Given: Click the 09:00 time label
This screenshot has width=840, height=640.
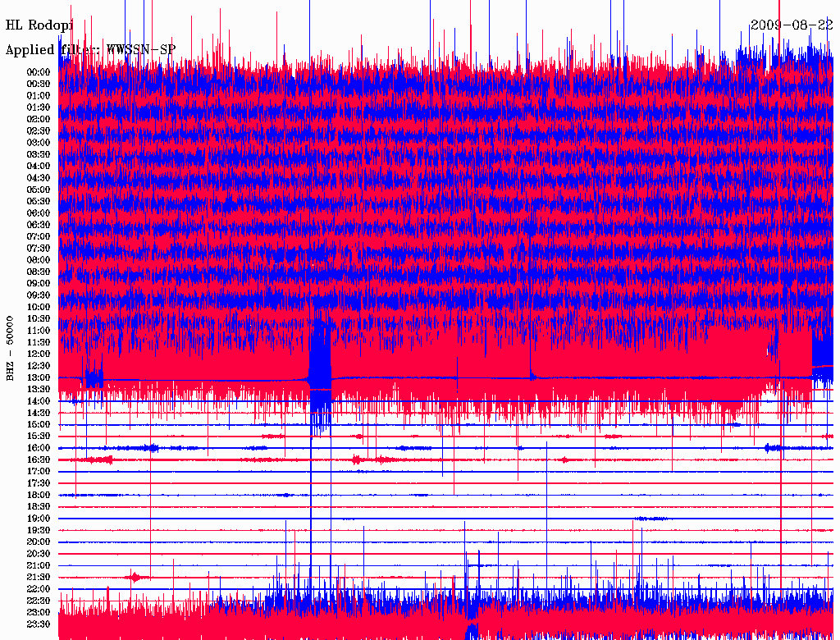Looking at the screenshot, I should coord(38,284).
